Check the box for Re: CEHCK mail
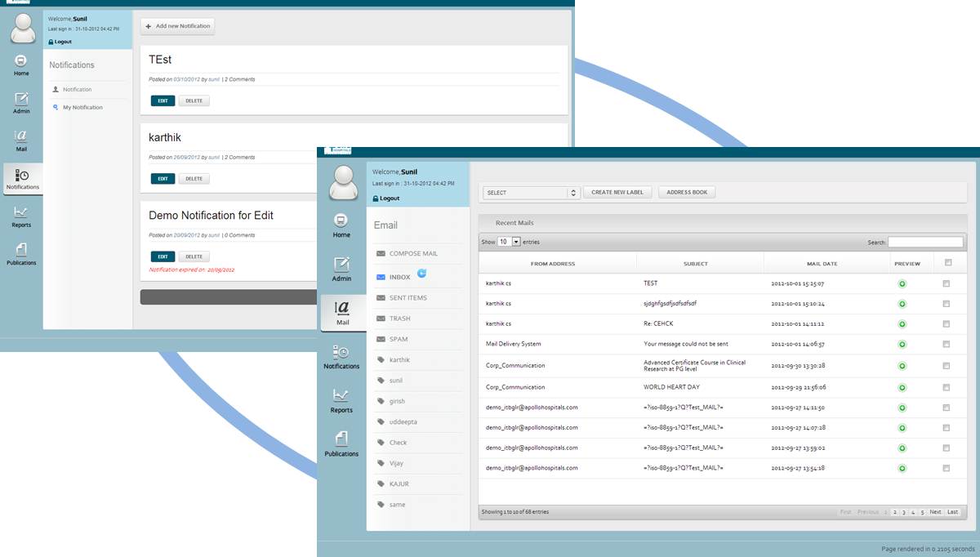This screenshot has height=557, width=980. point(946,324)
